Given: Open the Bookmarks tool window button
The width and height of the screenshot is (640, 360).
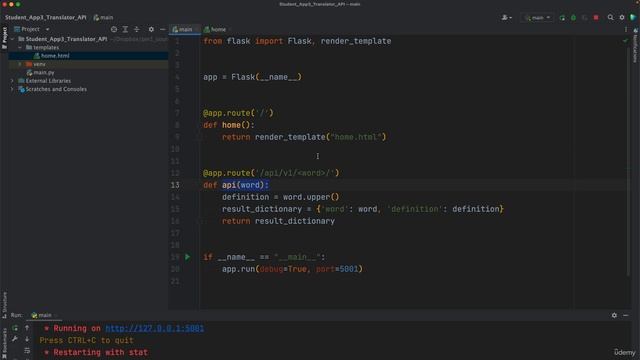Looking at the screenshot, I should (4, 343).
